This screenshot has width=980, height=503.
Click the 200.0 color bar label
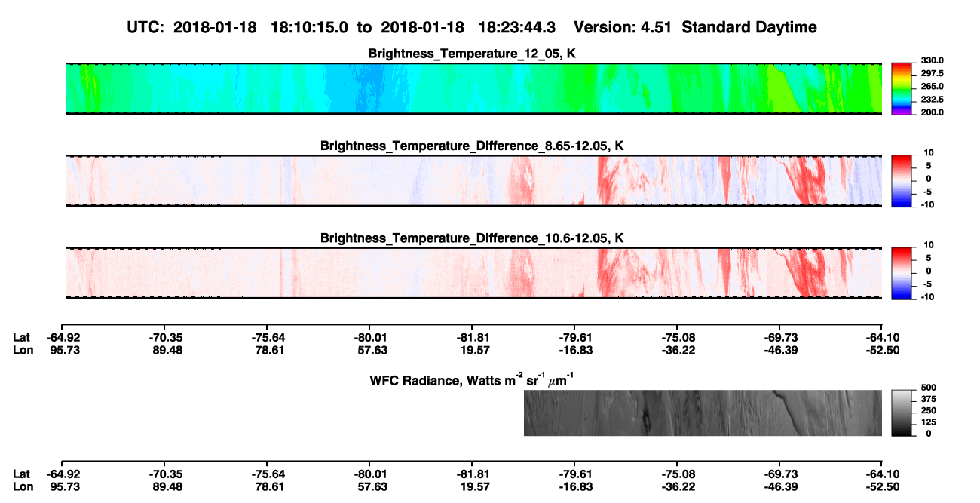coord(932,112)
